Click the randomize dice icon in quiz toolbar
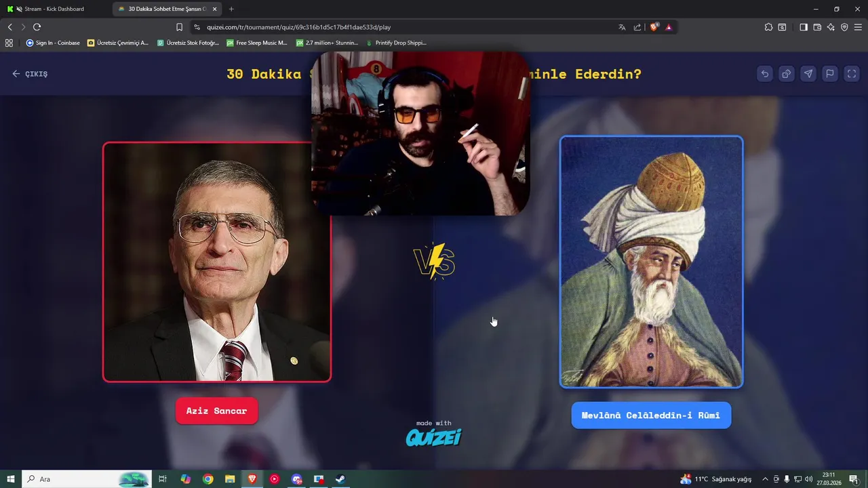868x488 pixels. point(786,74)
